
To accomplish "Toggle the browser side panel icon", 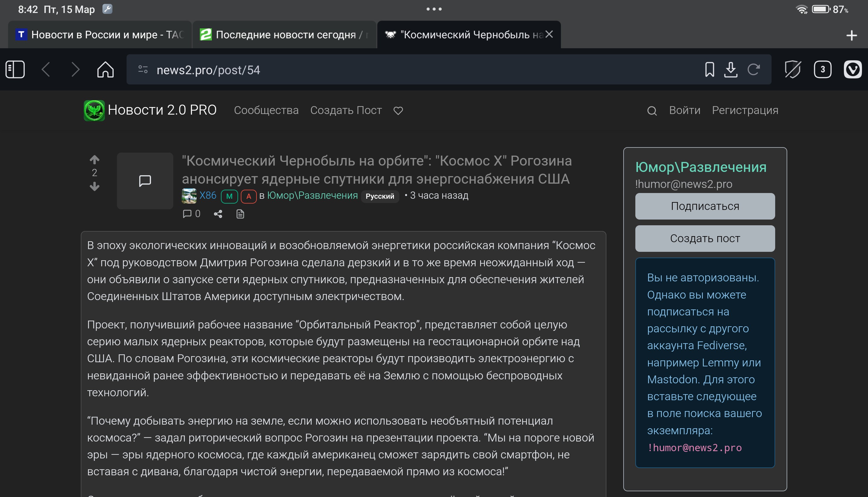I will tap(15, 70).
